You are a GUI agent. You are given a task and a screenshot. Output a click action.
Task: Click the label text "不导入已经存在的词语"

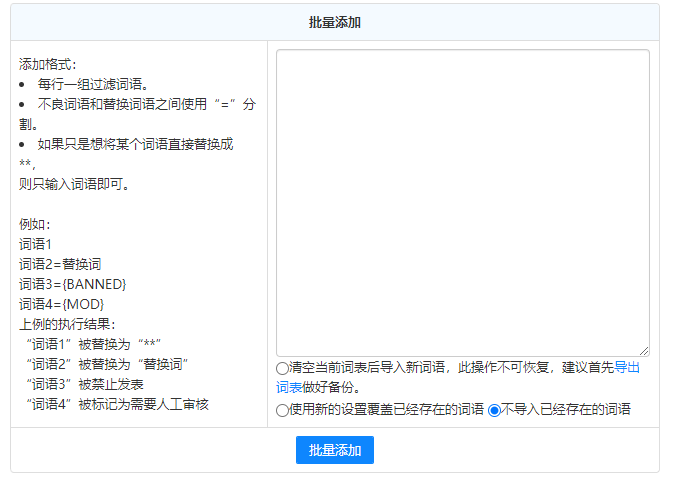[x=565, y=410]
